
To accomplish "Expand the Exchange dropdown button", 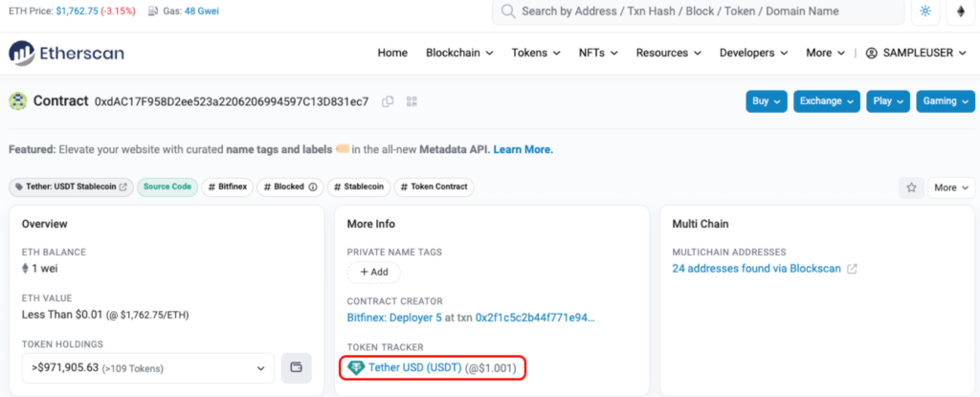I will tap(827, 101).
